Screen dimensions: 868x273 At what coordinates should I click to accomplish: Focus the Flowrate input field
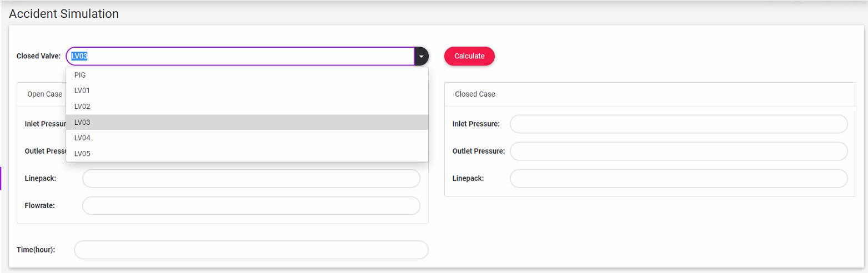251,206
